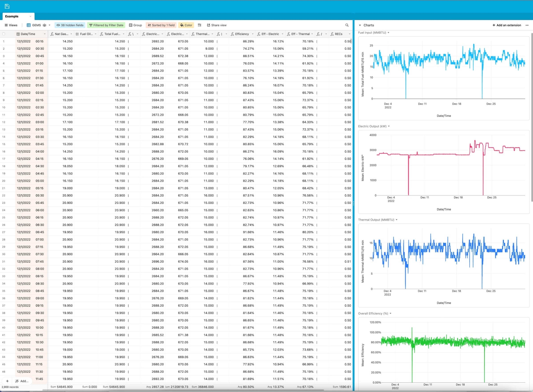Open the Date/Time column dropdown arrow
This screenshot has height=392, width=533.
[45, 34]
